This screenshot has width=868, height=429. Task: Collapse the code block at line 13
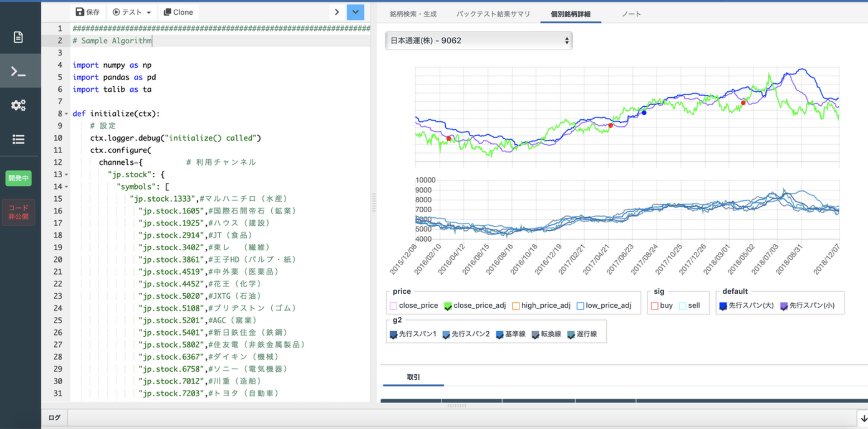pos(66,174)
